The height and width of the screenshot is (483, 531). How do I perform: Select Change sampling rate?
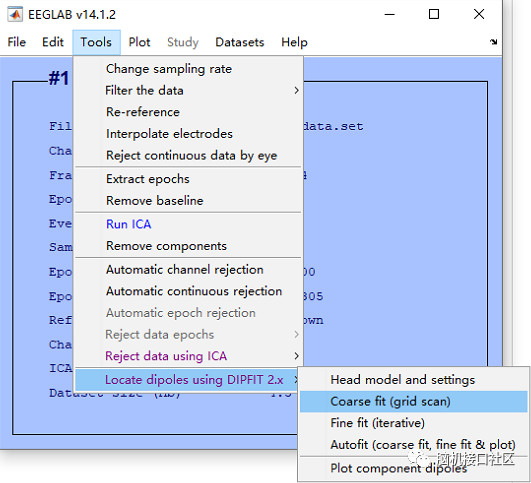tap(188, 69)
